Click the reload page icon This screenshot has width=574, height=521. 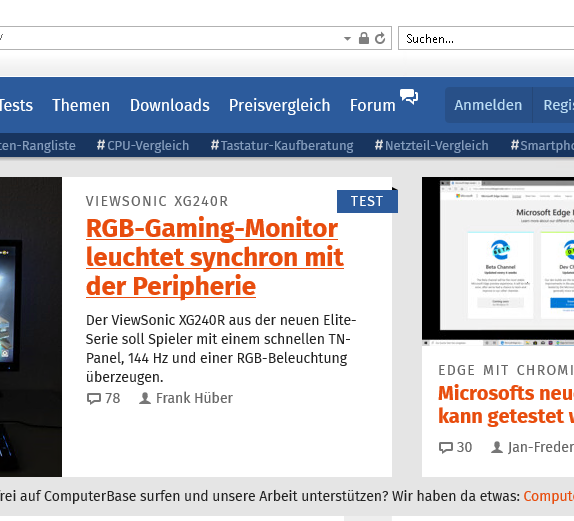(x=380, y=38)
